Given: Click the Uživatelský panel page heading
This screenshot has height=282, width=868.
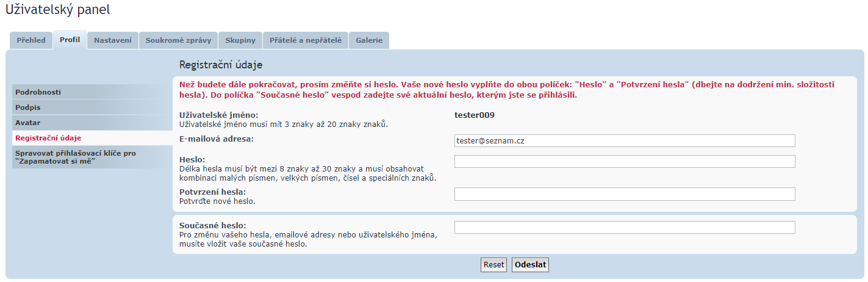Looking at the screenshot, I should (x=58, y=10).
